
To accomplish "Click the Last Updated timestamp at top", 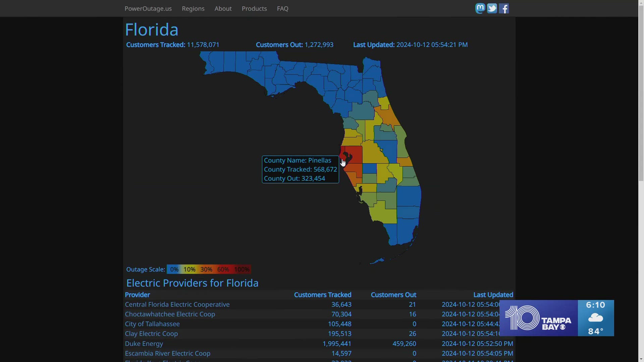I will [410, 45].
